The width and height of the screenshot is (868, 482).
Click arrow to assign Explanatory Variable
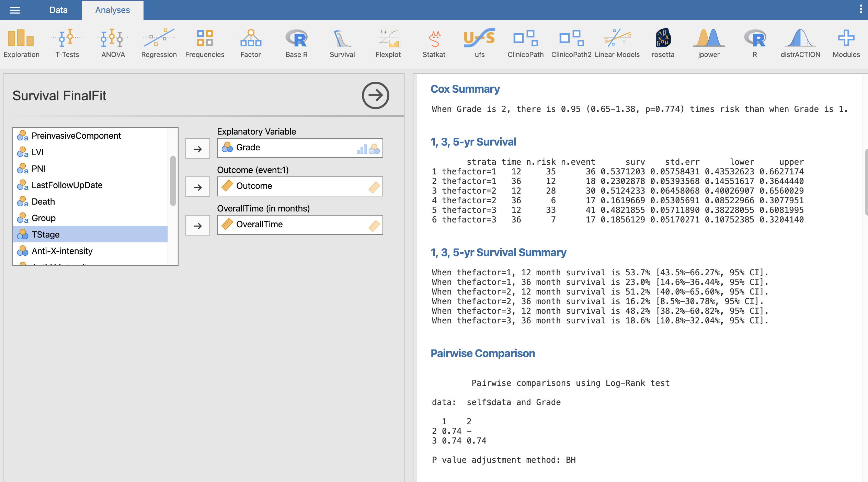point(197,149)
